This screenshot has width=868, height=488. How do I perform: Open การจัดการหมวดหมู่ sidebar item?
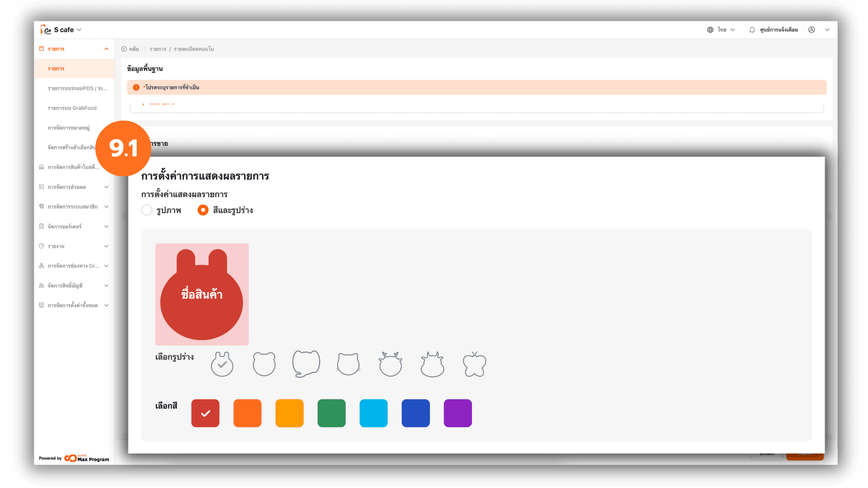[x=69, y=128]
